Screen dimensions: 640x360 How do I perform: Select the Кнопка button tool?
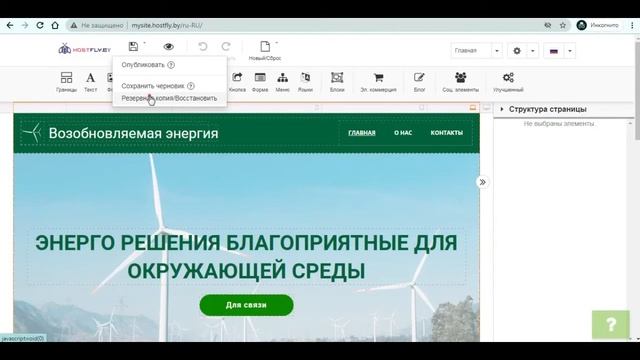tap(237, 82)
